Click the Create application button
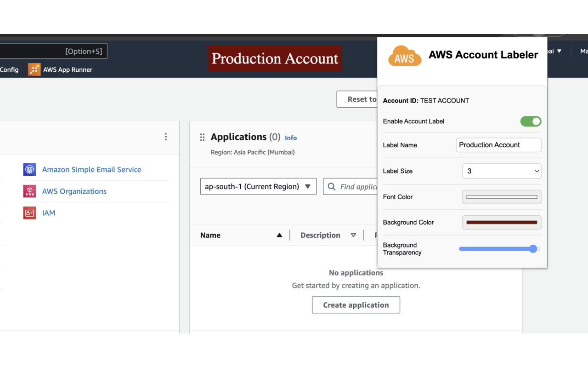The width and height of the screenshot is (588, 368). [x=356, y=305]
